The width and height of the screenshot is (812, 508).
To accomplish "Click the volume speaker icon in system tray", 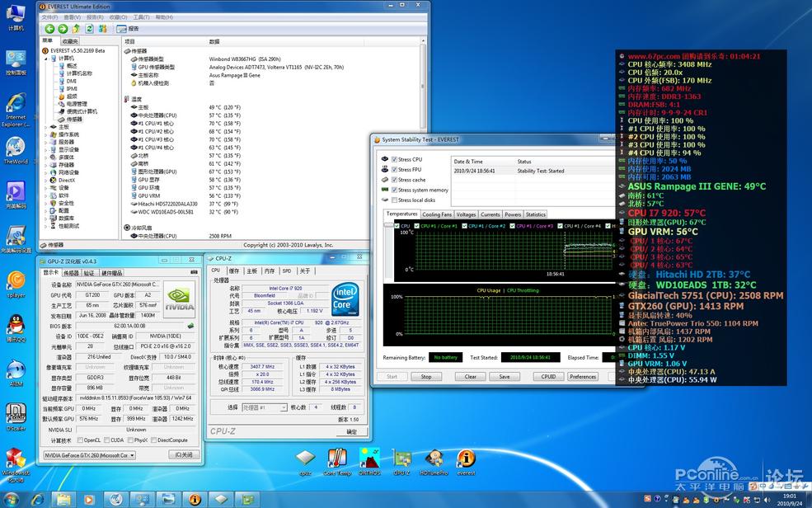I will click(767, 500).
